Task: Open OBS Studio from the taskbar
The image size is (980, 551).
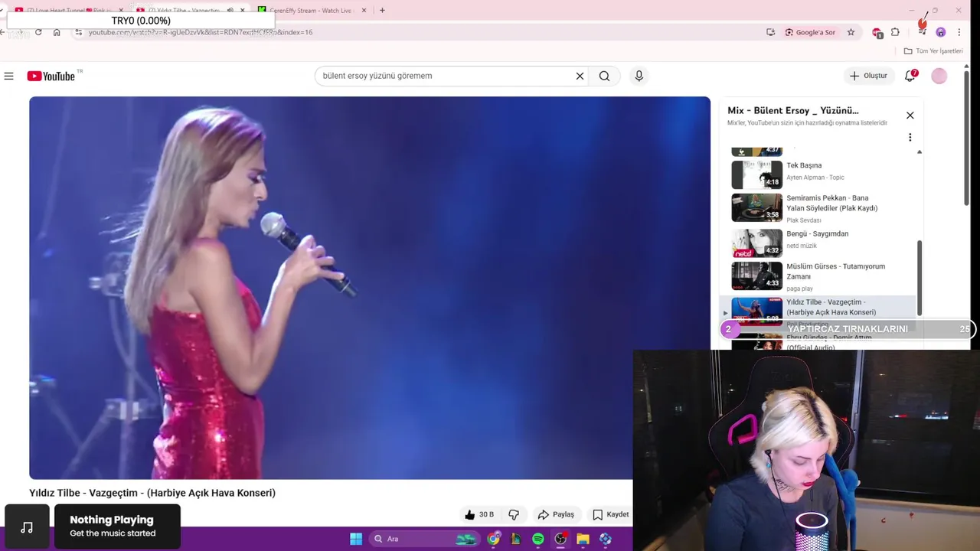Action: [x=560, y=539]
